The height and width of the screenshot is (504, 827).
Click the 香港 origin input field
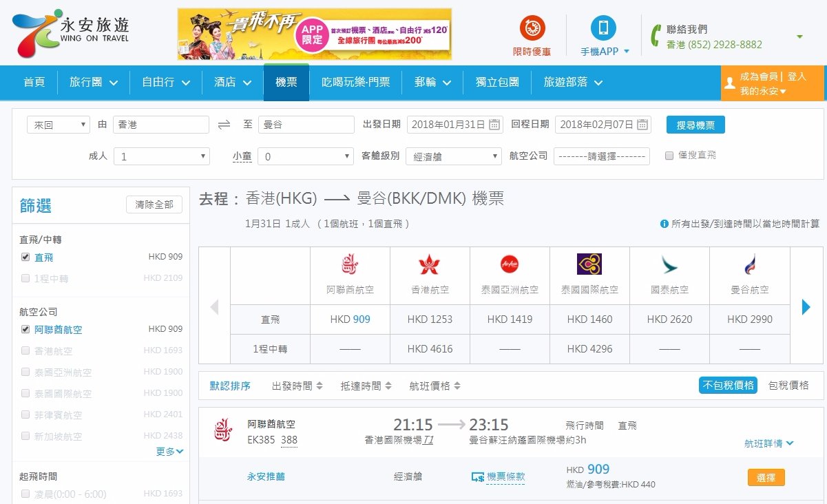coord(161,125)
